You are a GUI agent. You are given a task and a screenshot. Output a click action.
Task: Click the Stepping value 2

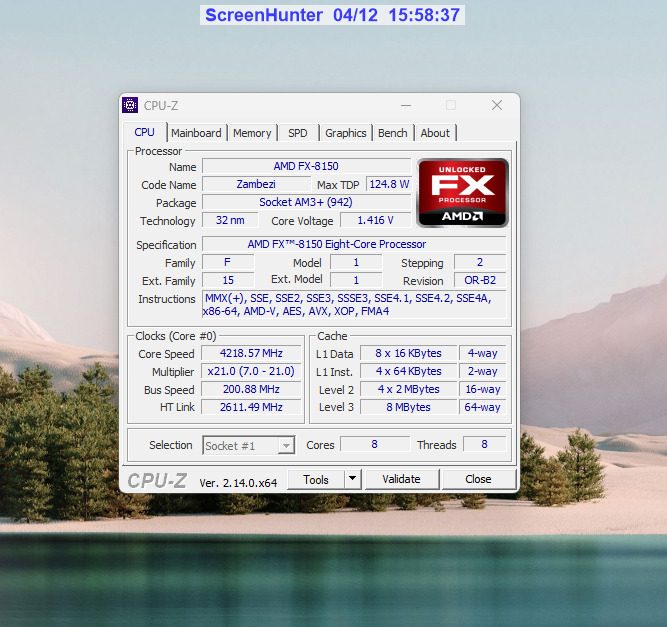tap(480, 262)
